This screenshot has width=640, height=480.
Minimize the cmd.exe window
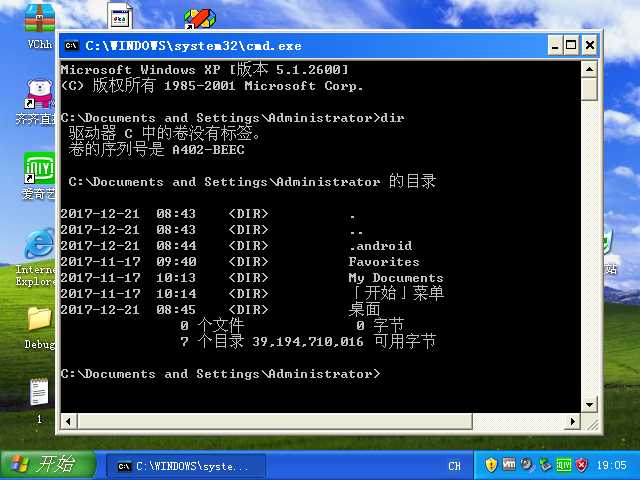coord(555,45)
